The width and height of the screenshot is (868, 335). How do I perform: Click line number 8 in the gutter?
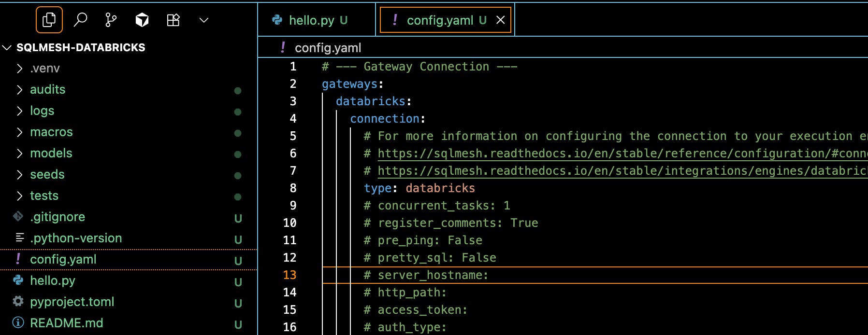pyautogui.click(x=293, y=188)
